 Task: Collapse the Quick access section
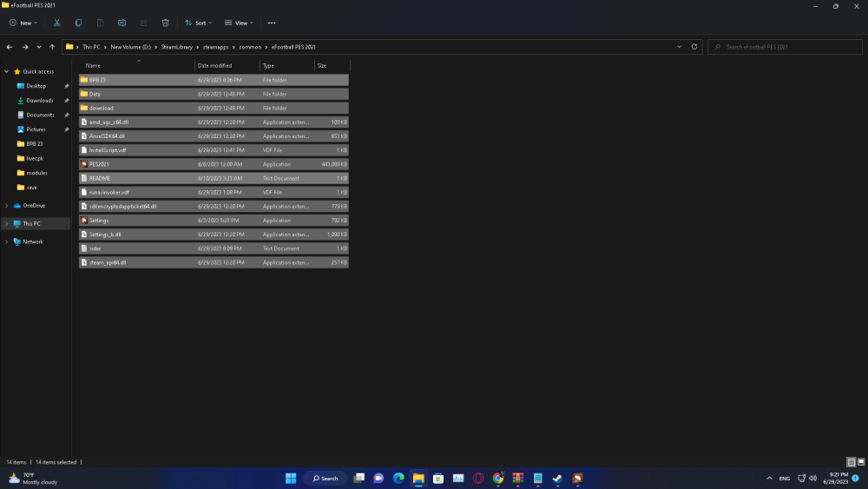[x=7, y=72]
